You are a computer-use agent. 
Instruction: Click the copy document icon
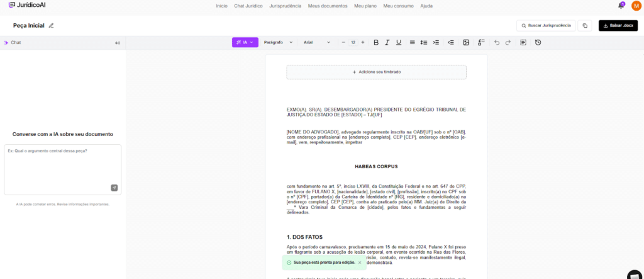585,26
